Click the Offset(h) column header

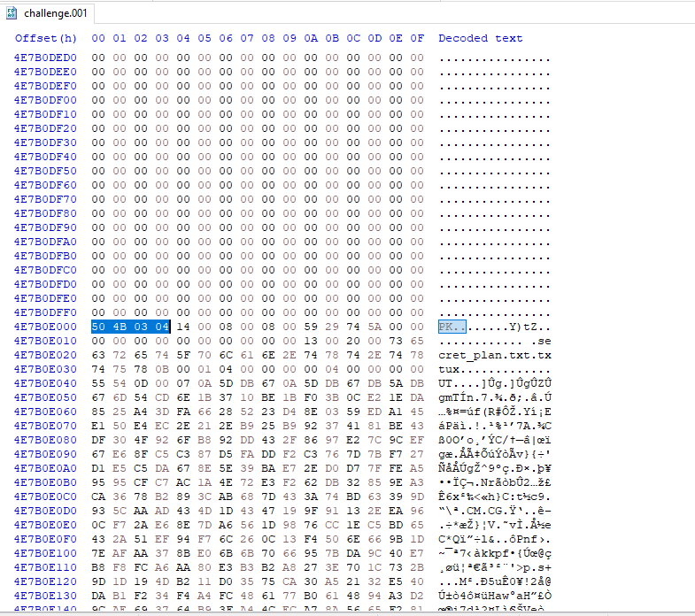click(46, 38)
